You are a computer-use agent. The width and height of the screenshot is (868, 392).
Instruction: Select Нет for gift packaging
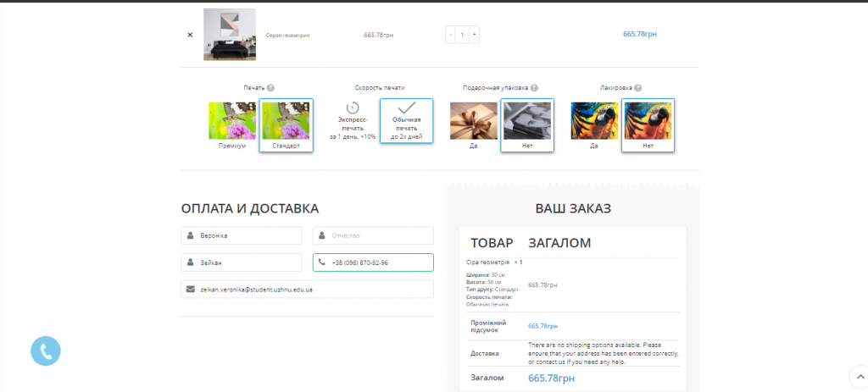pos(526,121)
